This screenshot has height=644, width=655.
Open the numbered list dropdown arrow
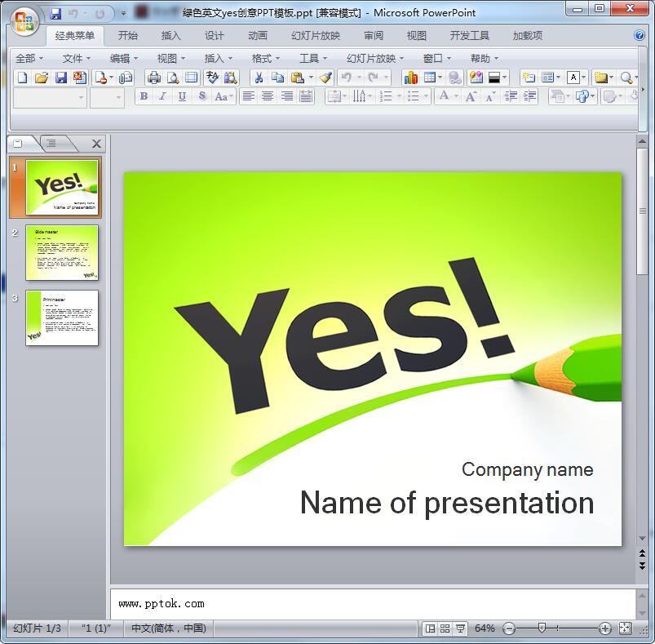point(399,96)
